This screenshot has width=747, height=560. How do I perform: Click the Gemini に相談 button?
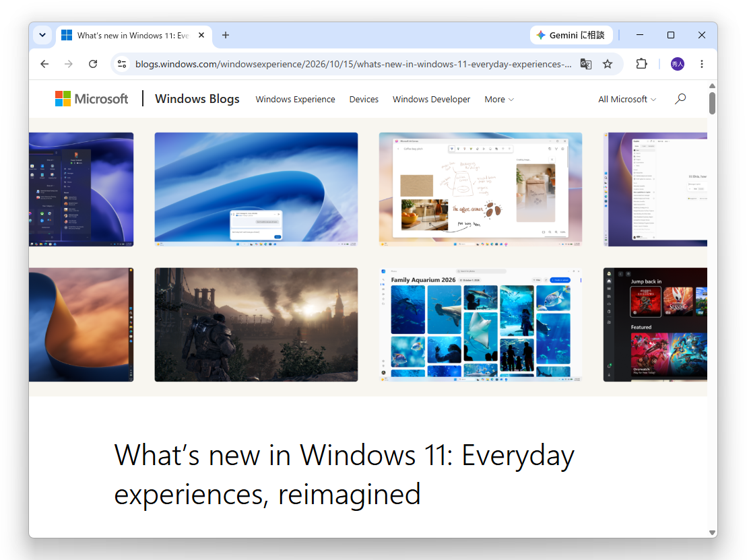coord(571,35)
